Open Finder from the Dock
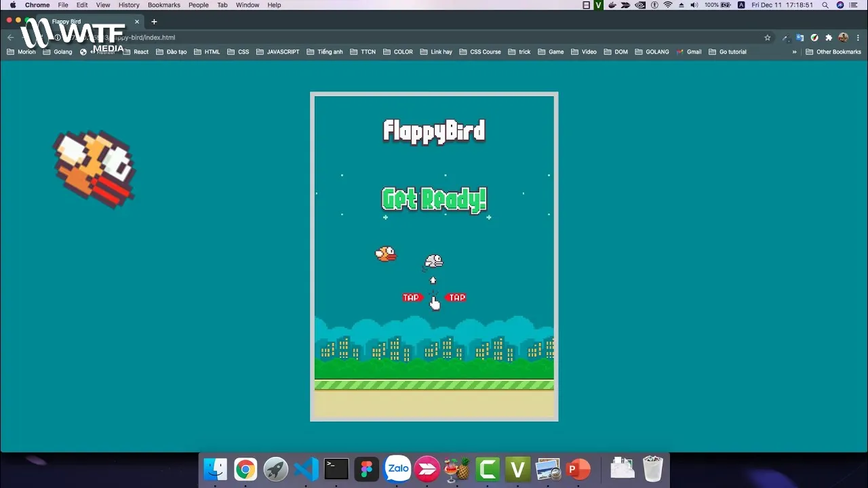 pyautogui.click(x=216, y=469)
